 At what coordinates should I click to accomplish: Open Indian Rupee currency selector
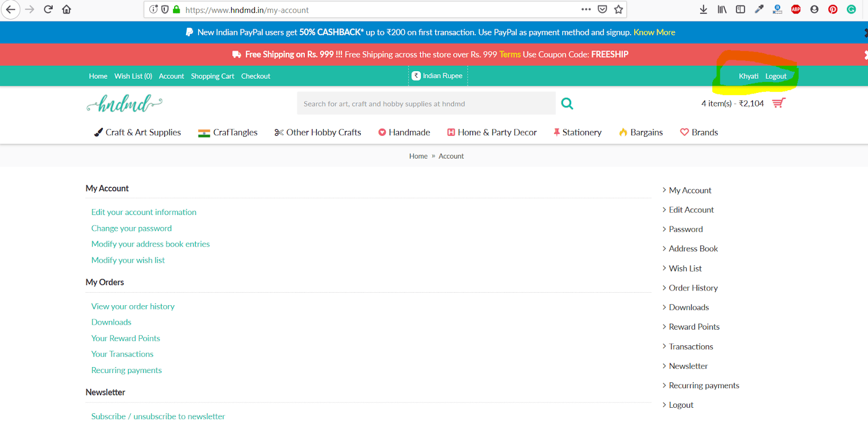437,76
